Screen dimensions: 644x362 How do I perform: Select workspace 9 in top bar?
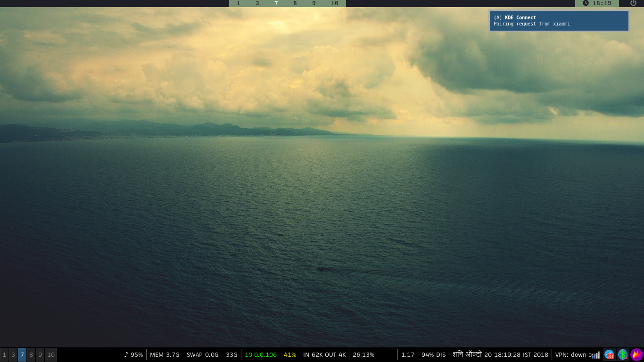click(x=314, y=3)
